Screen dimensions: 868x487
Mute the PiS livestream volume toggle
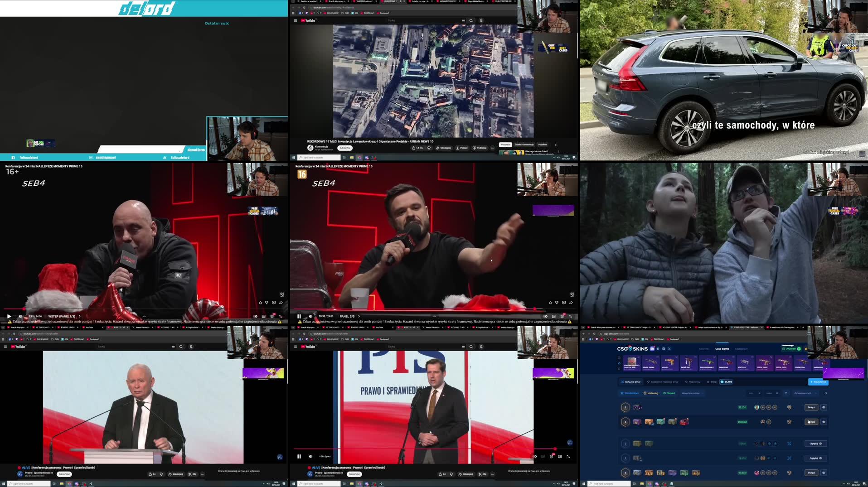coord(310,456)
